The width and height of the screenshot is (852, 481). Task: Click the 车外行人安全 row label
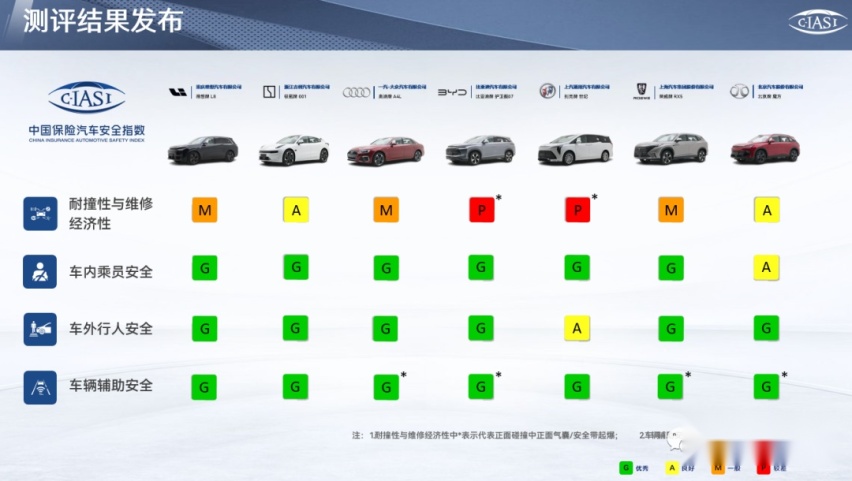point(111,329)
